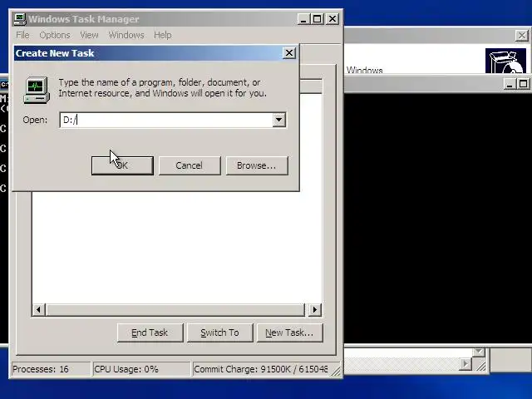Click the Processes: 16 status text

click(x=41, y=369)
